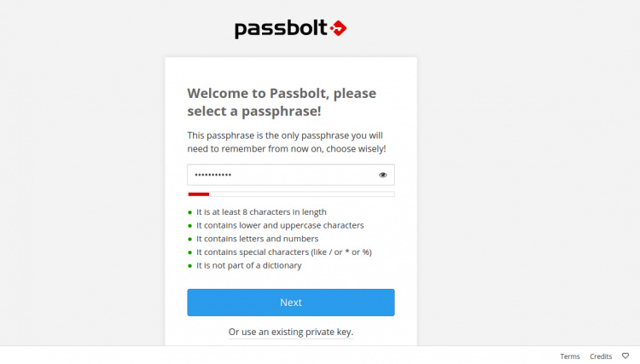640x364 pixels.
Task: Click the passbolt wordmark at top
Action: click(x=281, y=30)
